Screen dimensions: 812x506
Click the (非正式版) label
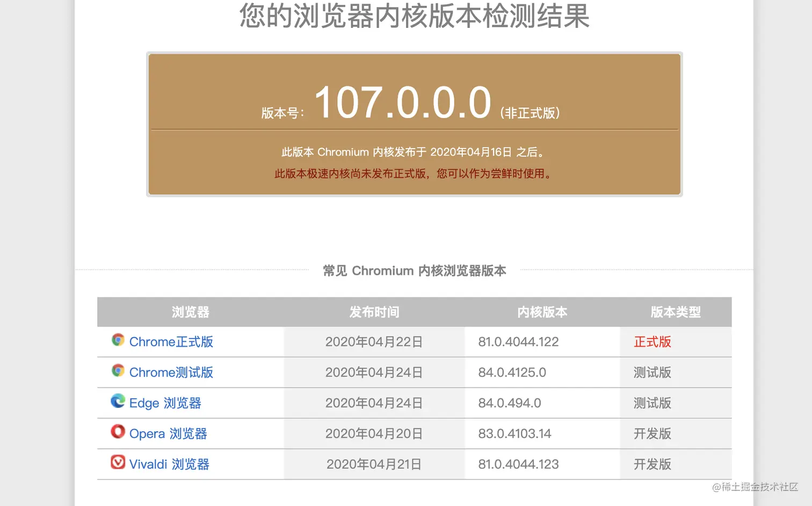[x=530, y=113]
